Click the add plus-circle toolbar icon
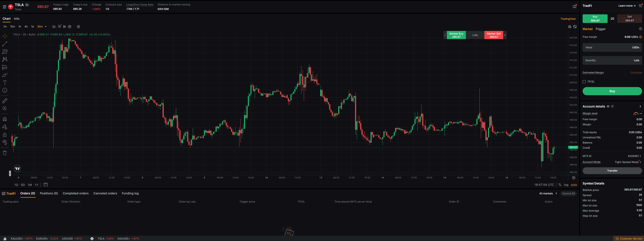The height and width of the screenshot is (241, 644). (78, 26)
